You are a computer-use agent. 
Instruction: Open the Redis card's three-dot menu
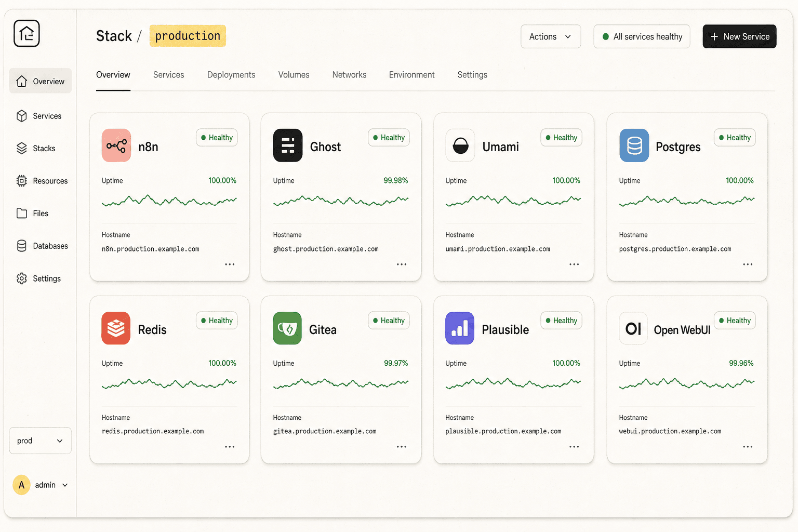pos(230,447)
